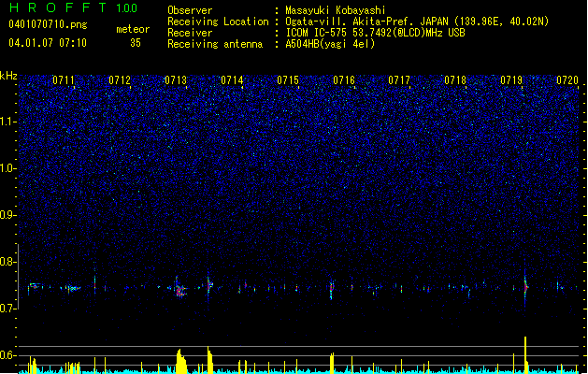Screen dimensions: 588x374
Task: Click the filename 0401070710.png
Action: click(x=48, y=24)
